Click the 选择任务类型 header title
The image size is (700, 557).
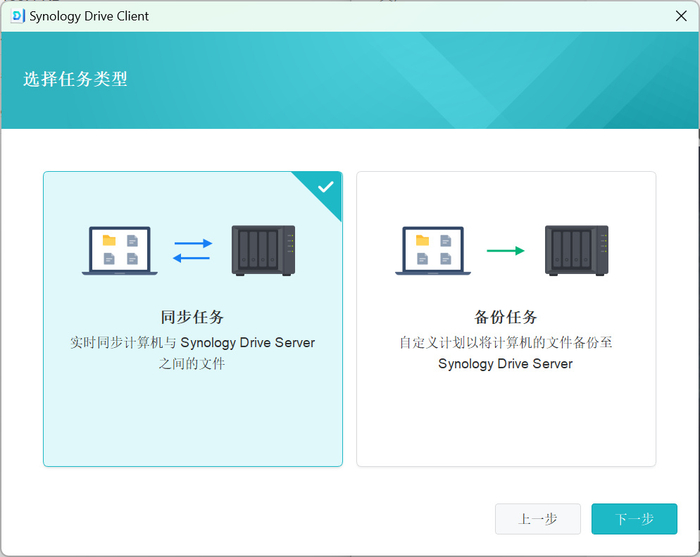click(75, 79)
